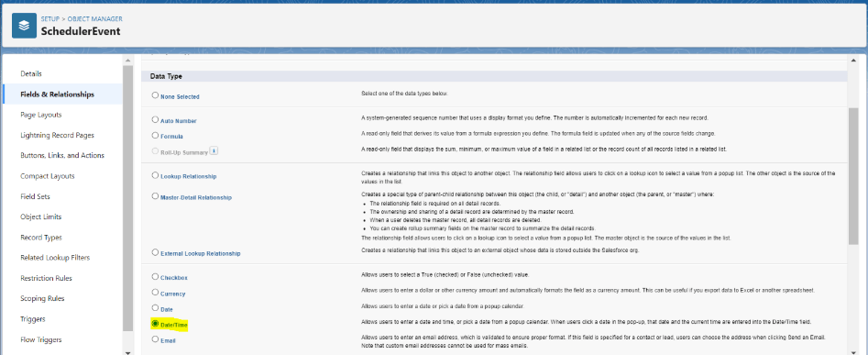Click the main panel scrollbar up arrow
868x355 pixels.
point(853,60)
